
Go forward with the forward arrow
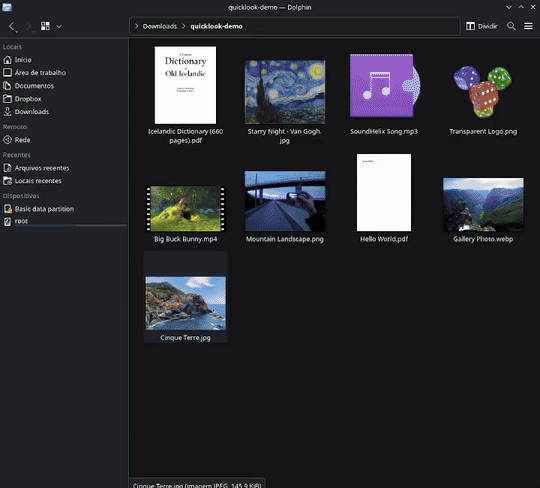29,27
